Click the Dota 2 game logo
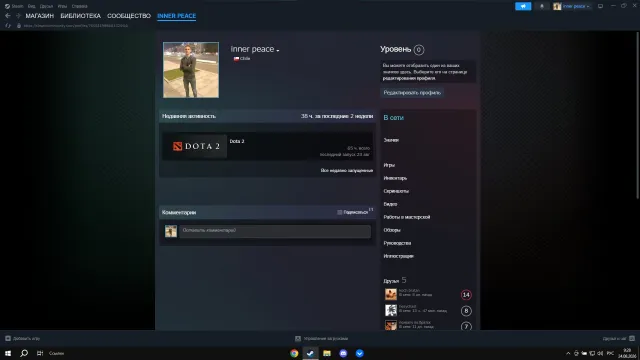Image resolution: width=640 pixels, height=360 pixels. [195, 146]
